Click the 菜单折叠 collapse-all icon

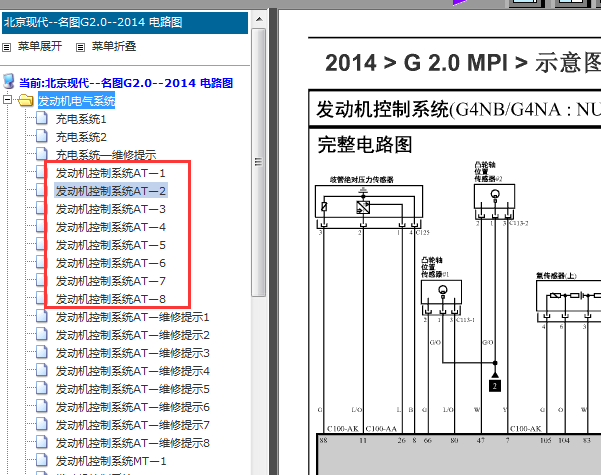[x=82, y=46]
